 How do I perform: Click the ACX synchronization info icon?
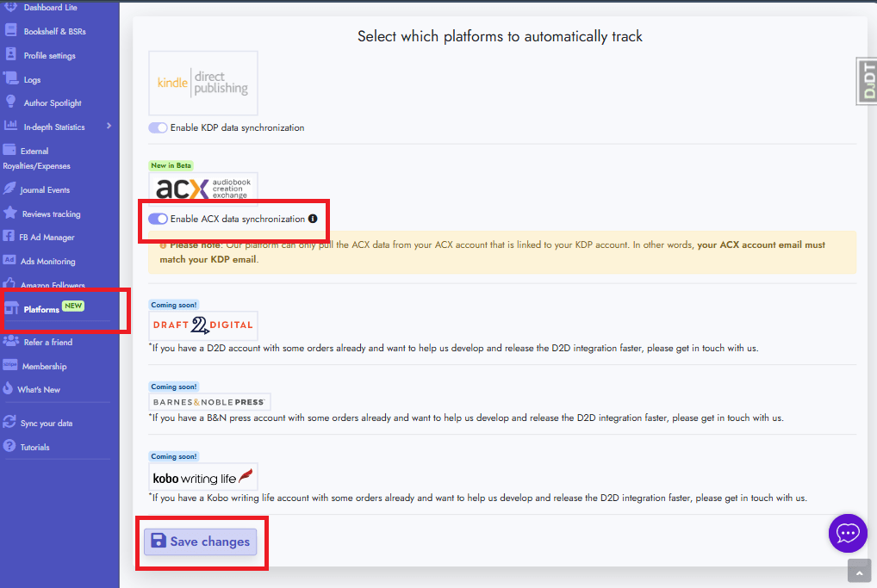click(313, 219)
